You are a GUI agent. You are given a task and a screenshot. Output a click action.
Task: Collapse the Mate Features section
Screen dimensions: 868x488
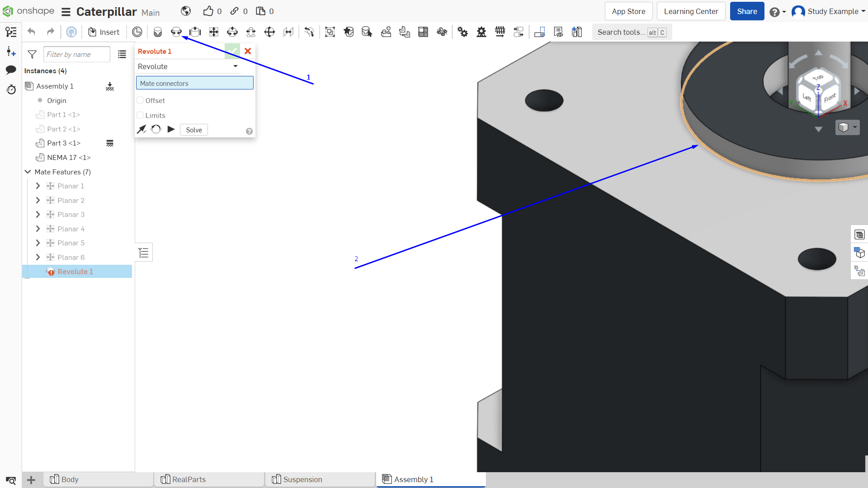pyautogui.click(x=28, y=172)
